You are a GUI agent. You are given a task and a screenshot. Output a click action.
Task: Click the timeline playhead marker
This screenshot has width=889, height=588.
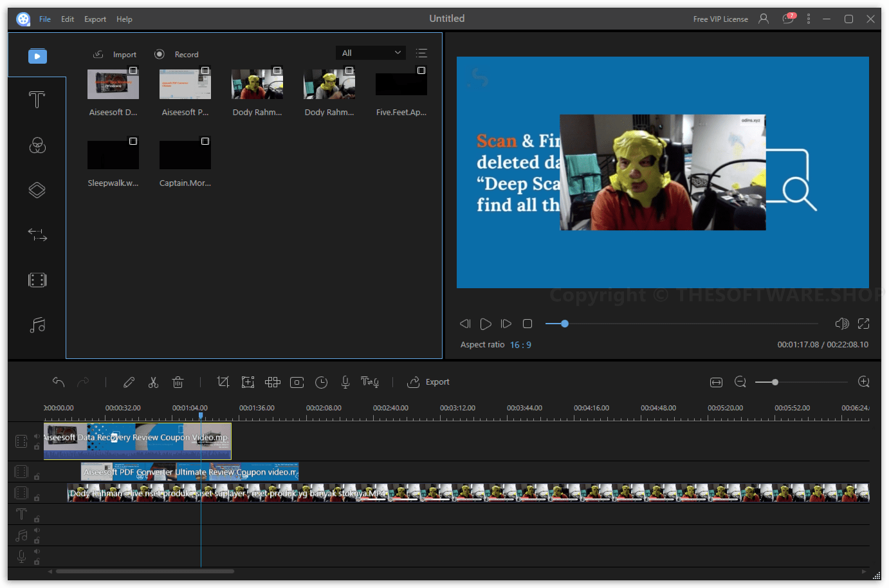[x=201, y=416]
